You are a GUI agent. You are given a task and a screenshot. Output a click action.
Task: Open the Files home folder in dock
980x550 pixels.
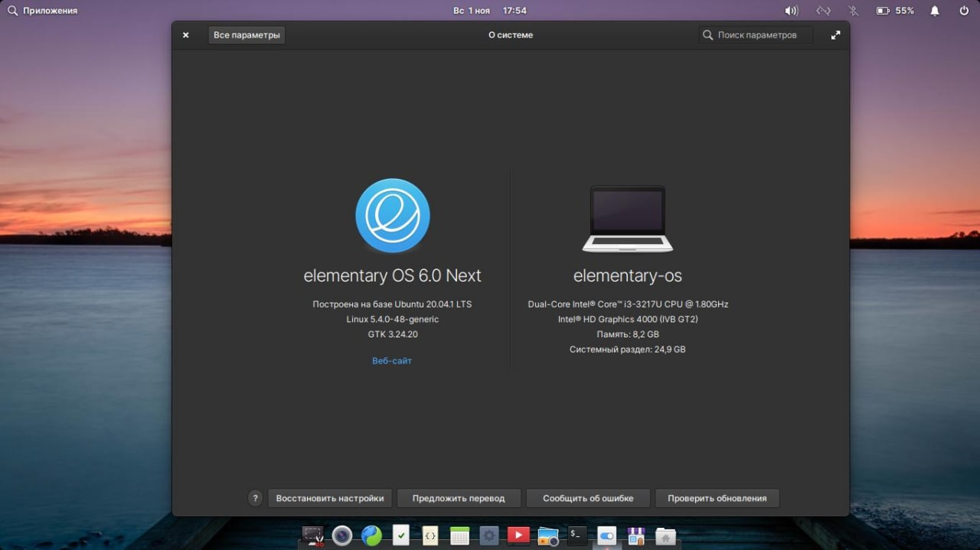pyautogui.click(x=665, y=535)
